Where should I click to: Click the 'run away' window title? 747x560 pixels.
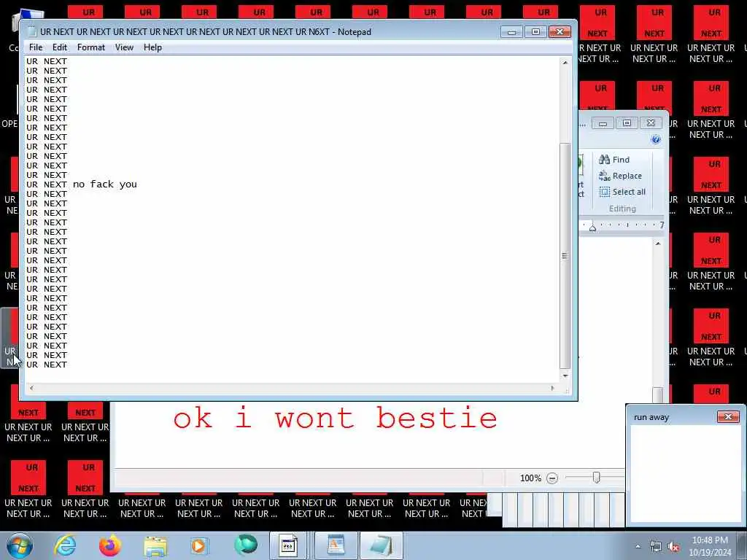click(x=651, y=417)
